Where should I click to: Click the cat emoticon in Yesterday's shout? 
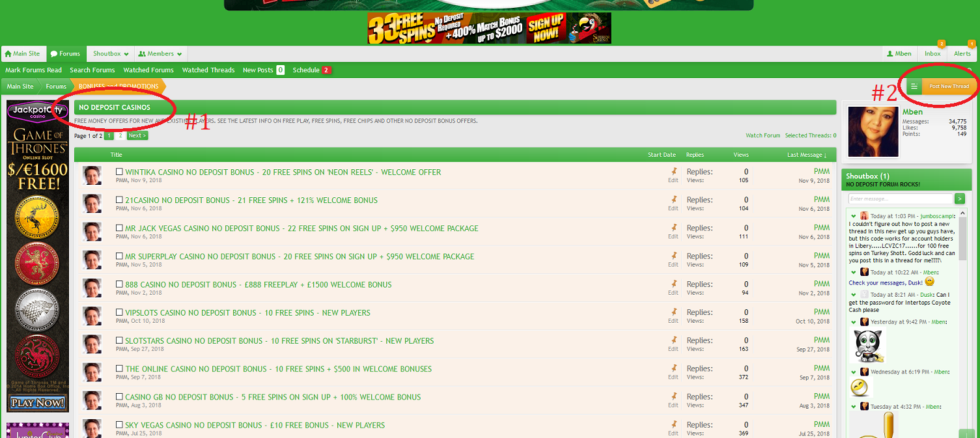coord(868,346)
